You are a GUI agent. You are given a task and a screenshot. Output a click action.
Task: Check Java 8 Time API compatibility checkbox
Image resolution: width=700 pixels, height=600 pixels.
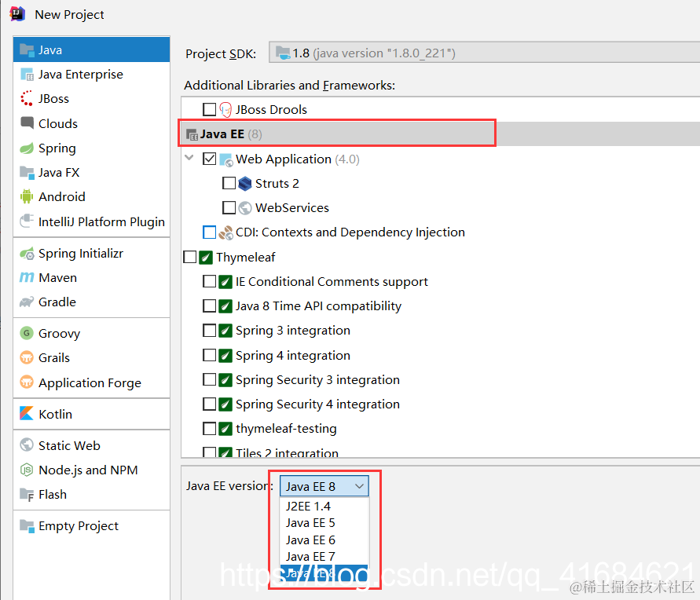tap(210, 305)
